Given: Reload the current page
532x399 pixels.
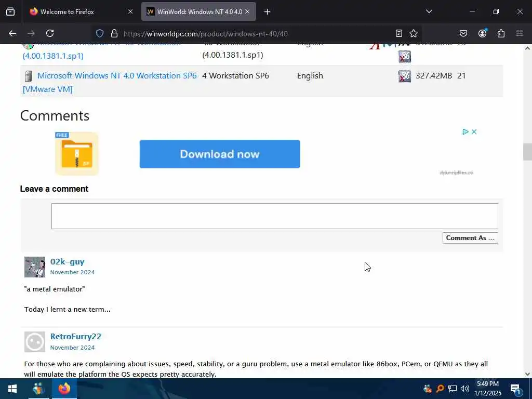Looking at the screenshot, I should click(50, 33).
